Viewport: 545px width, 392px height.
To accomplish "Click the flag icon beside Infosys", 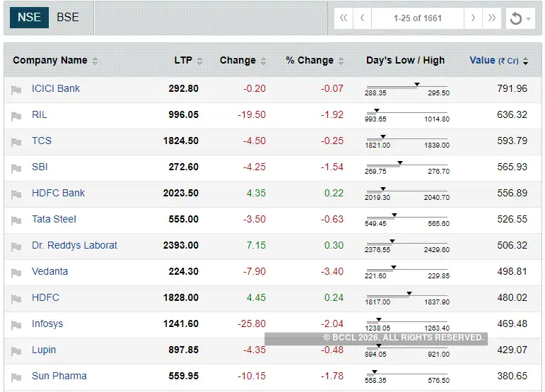I will pos(16,325).
